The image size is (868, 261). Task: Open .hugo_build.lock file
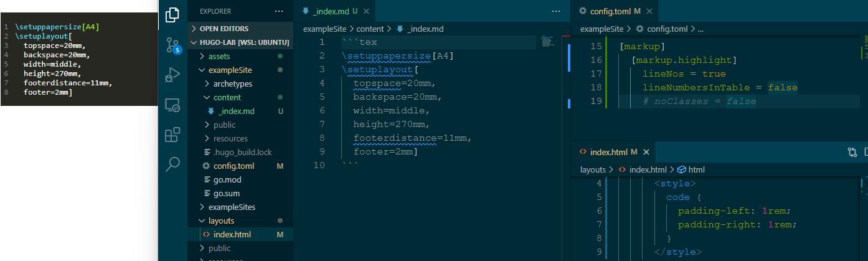[x=240, y=152]
